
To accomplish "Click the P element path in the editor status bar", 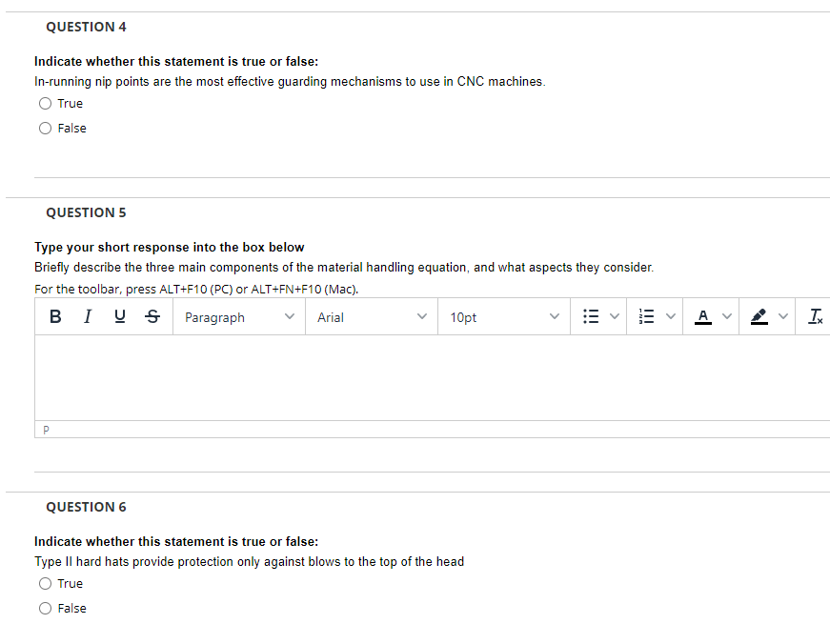I will [x=46, y=431].
